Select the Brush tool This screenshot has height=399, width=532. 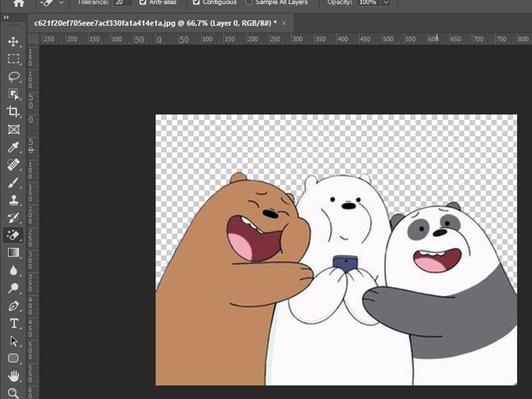coord(13,183)
